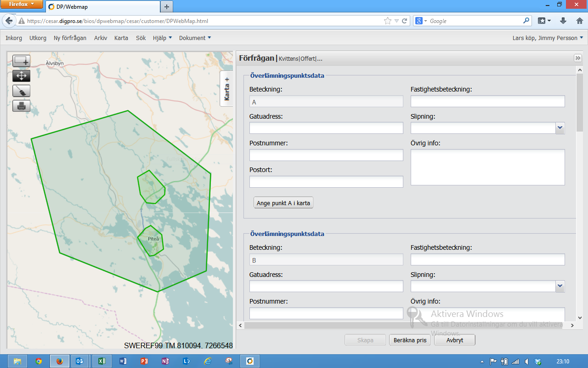Click the form scrollbar down arrow
The width and height of the screenshot is (588, 368).
580,317
